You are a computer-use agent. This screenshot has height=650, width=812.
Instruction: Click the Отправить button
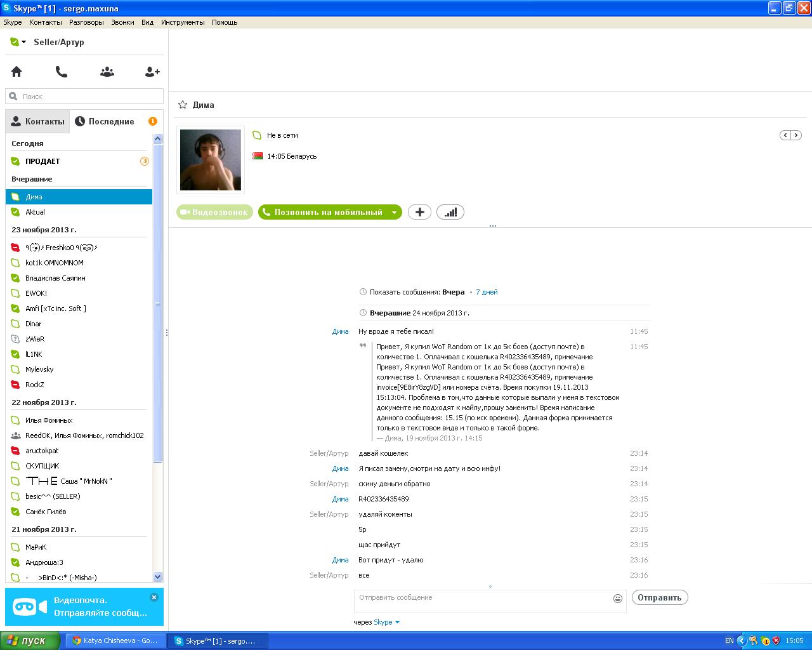(x=660, y=597)
